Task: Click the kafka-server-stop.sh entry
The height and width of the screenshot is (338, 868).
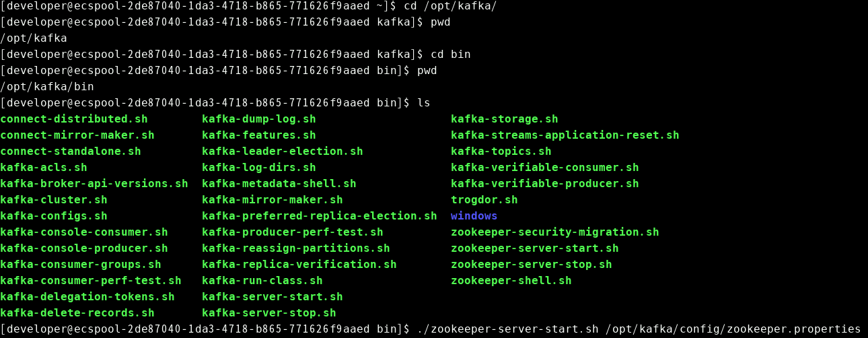Action: point(268,313)
